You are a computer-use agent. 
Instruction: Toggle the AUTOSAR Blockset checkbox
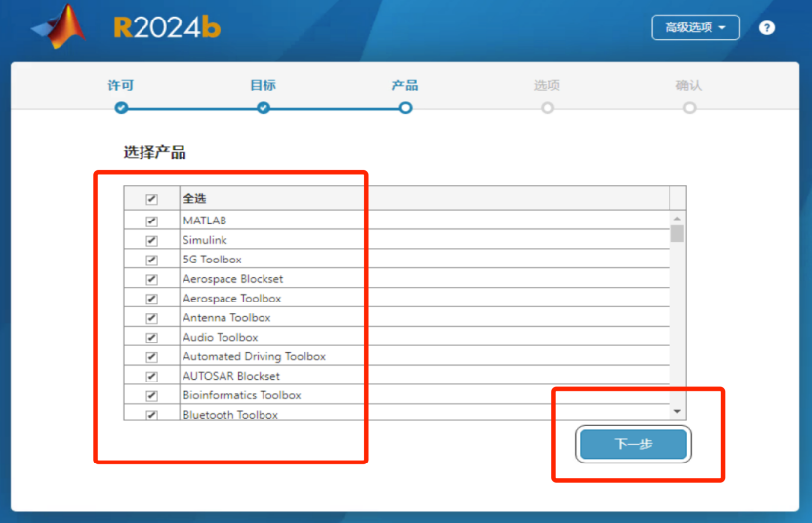151,376
